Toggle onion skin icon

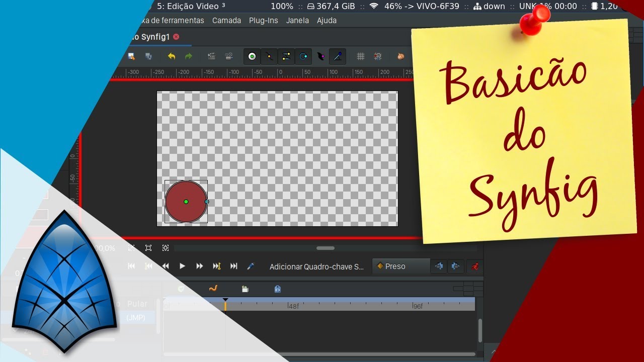[401, 56]
